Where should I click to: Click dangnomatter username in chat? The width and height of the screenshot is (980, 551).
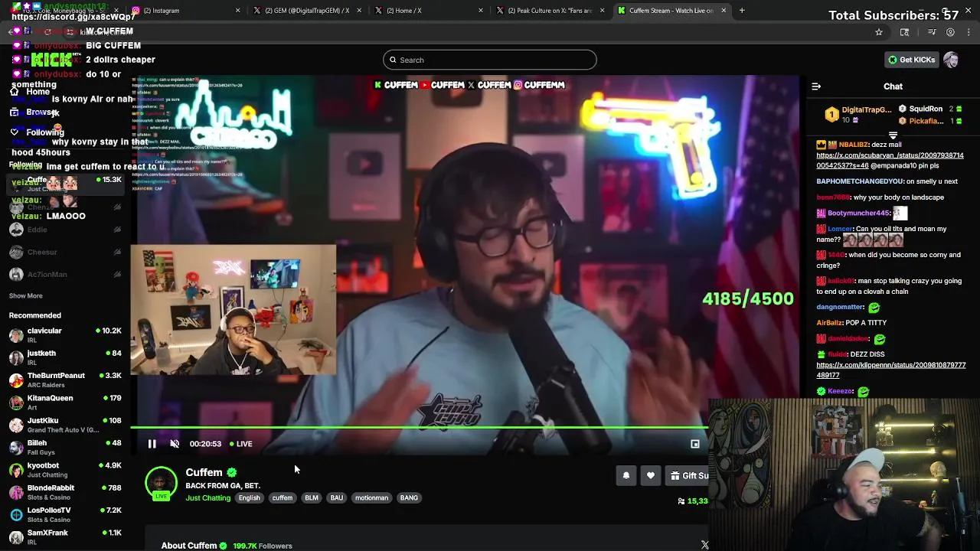pyautogui.click(x=840, y=307)
